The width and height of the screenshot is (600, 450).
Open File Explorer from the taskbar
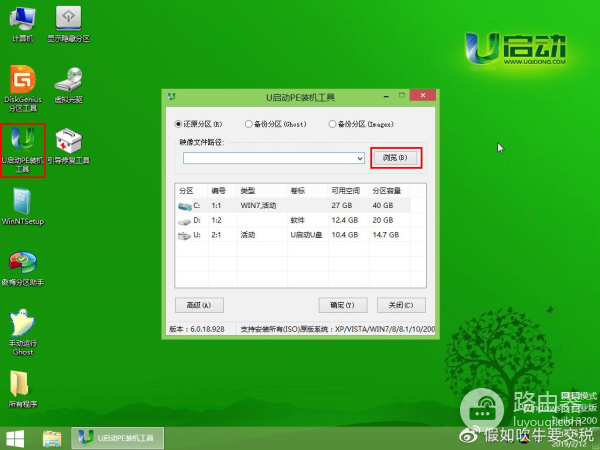click(x=52, y=439)
